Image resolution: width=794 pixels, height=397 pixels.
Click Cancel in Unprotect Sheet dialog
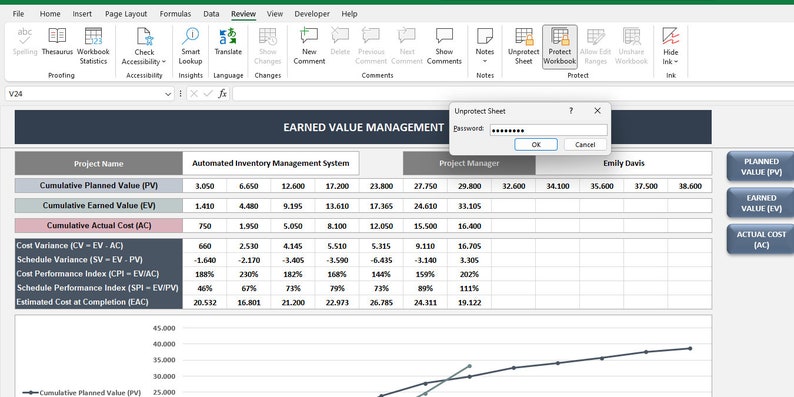click(585, 145)
